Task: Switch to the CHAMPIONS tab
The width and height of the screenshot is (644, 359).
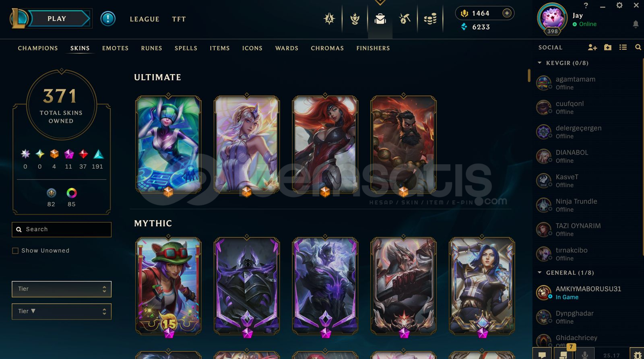Action: (38, 48)
